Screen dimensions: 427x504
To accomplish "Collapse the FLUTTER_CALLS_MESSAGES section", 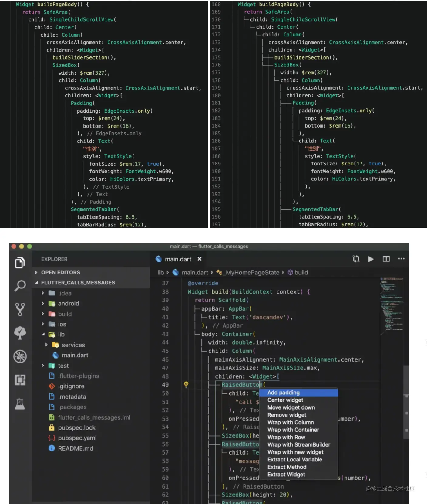I will [x=78, y=283].
